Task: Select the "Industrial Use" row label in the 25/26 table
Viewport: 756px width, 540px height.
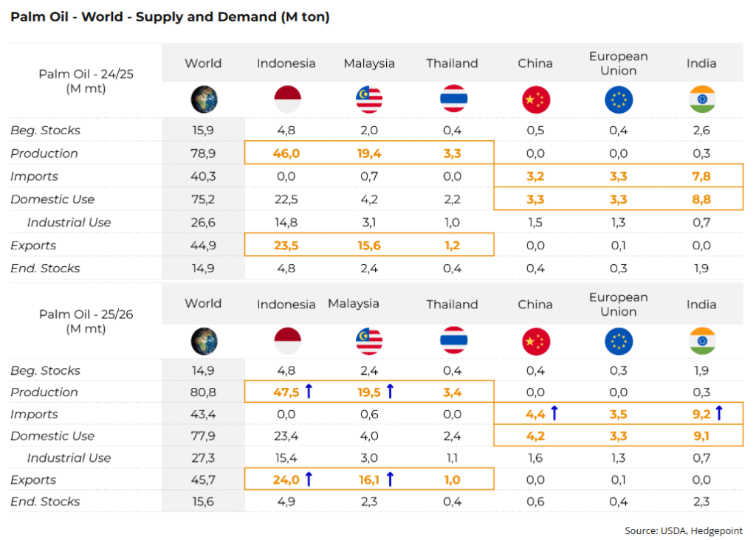Action: [69, 458]
